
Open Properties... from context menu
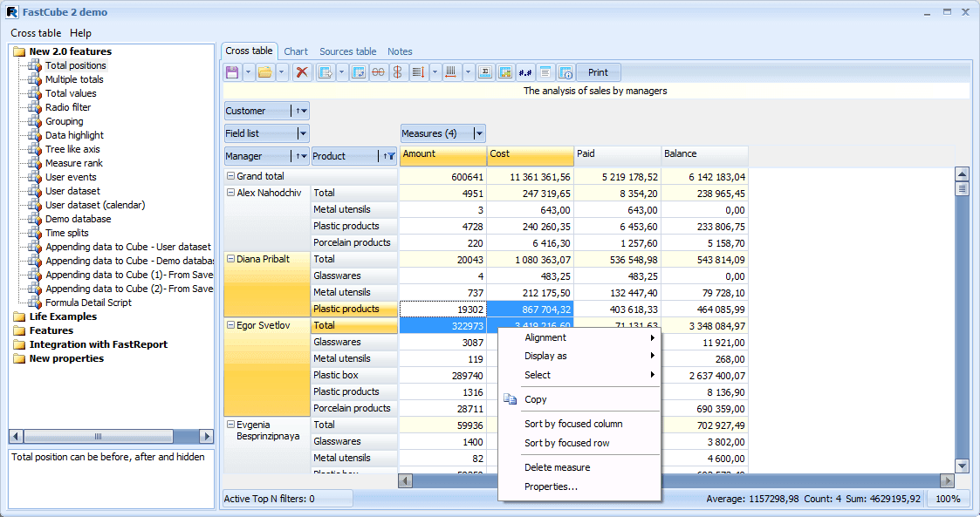[579, 487]
